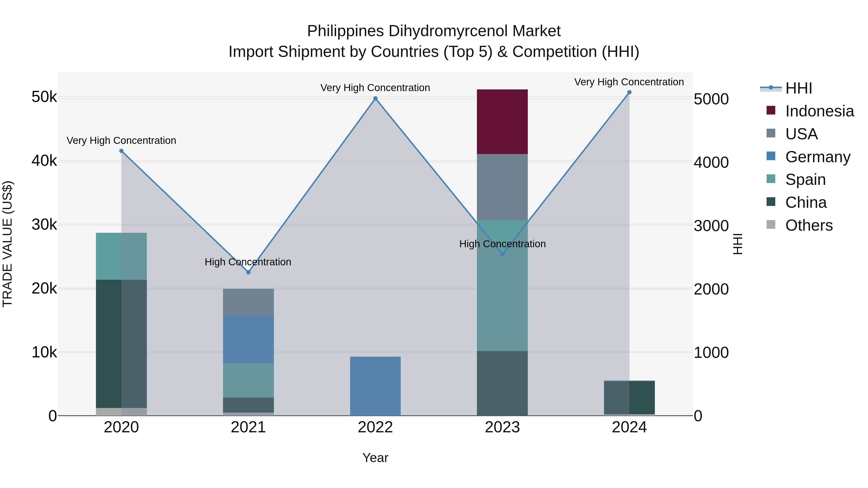The image size is (868, 488).
Task: Click the Spain segment of the 2021 bar
Action: (248, 381)
